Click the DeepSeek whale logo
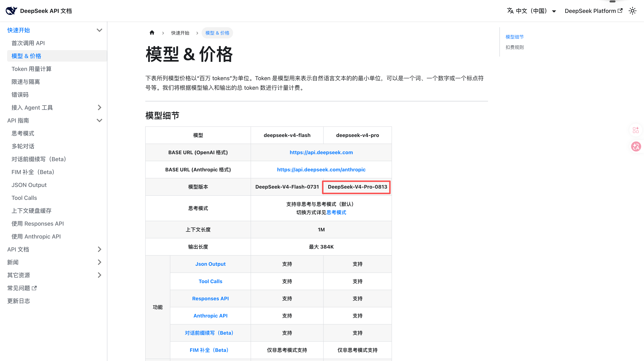Screen dimensions: 644x361 pos(11,11)
